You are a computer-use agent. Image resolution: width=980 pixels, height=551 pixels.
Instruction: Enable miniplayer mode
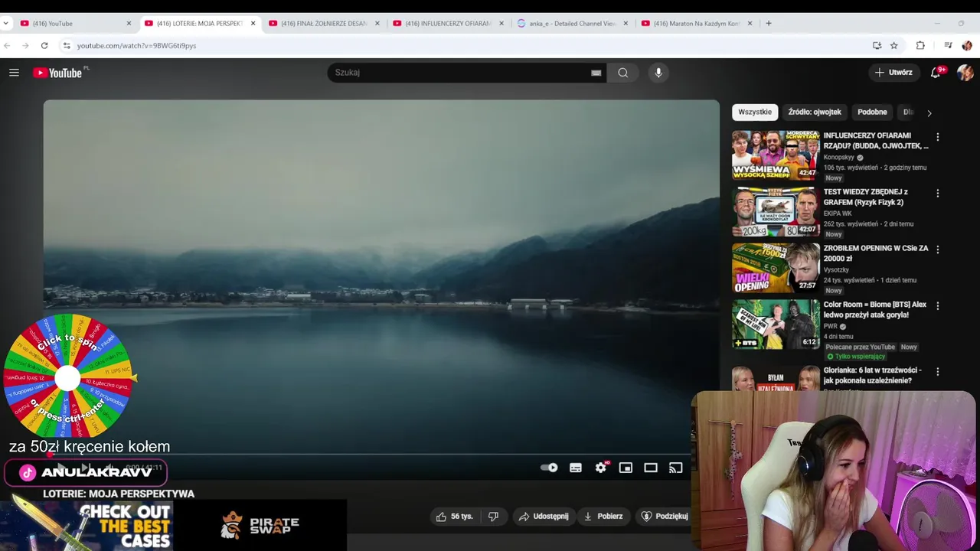626,468
